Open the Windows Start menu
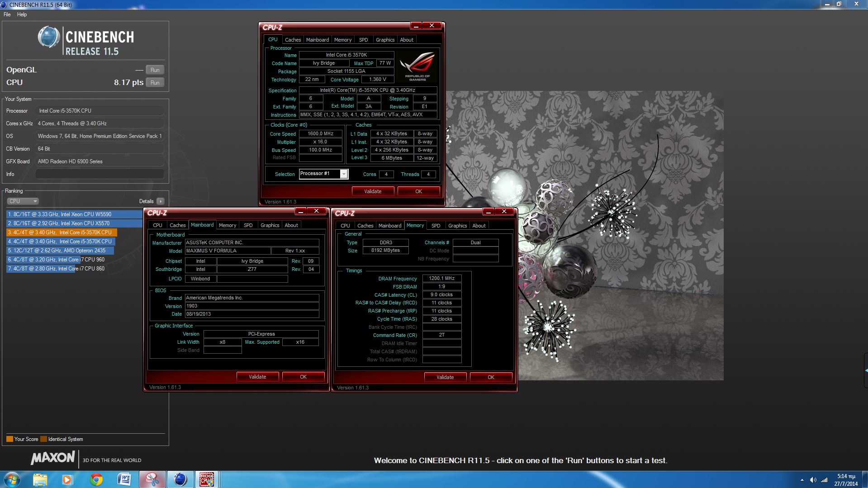The image size is (868, 488). pyautogui.click(x=12, y=479)
